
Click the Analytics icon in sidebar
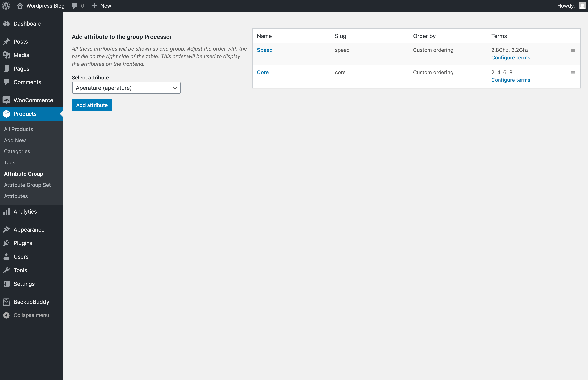click(6, 211)
